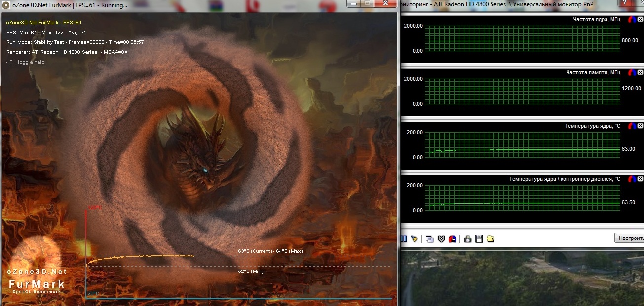Click the double down-chevron toolbar icon
The image size is (644, 306).
[441, 239]
